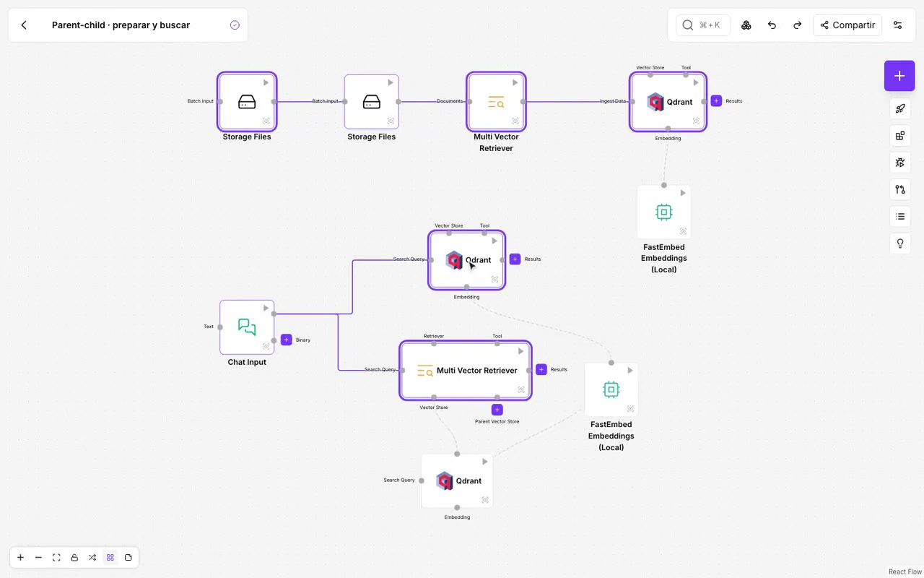The image size is (924, 578).
Task: Click the lightbulb icon in the right sidebar
Action: click(900, 243)
